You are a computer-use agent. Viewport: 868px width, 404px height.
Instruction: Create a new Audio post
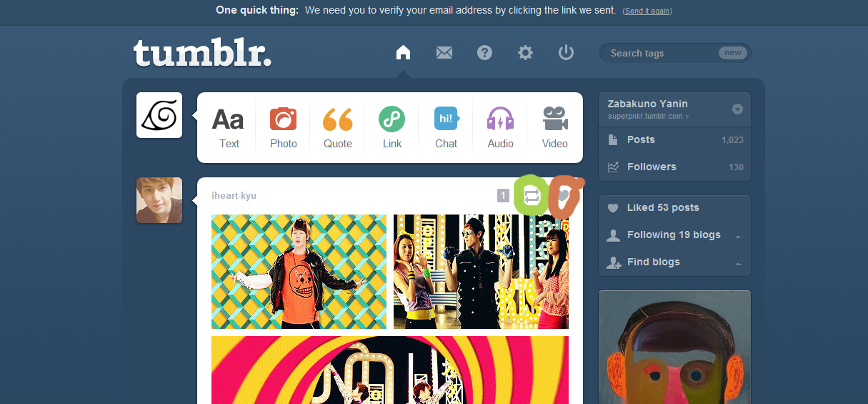(501, 127)
